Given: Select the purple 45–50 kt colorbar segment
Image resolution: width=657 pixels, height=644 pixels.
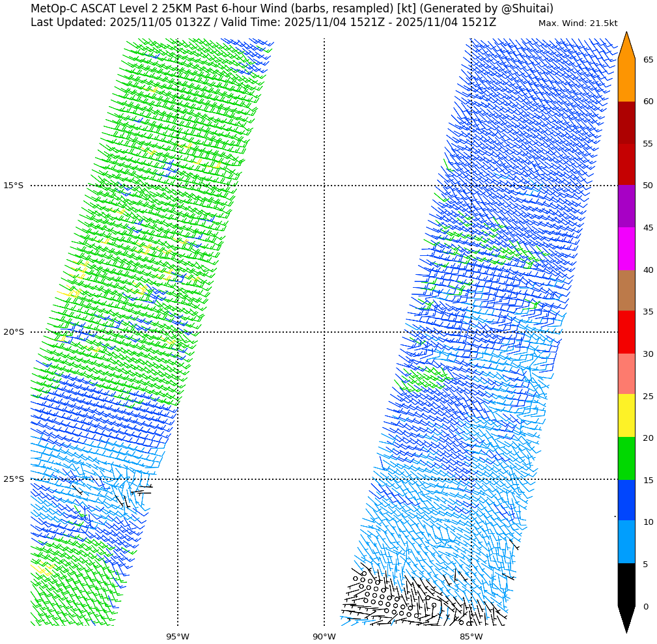Looking at the screenshot, I should 626,206.
